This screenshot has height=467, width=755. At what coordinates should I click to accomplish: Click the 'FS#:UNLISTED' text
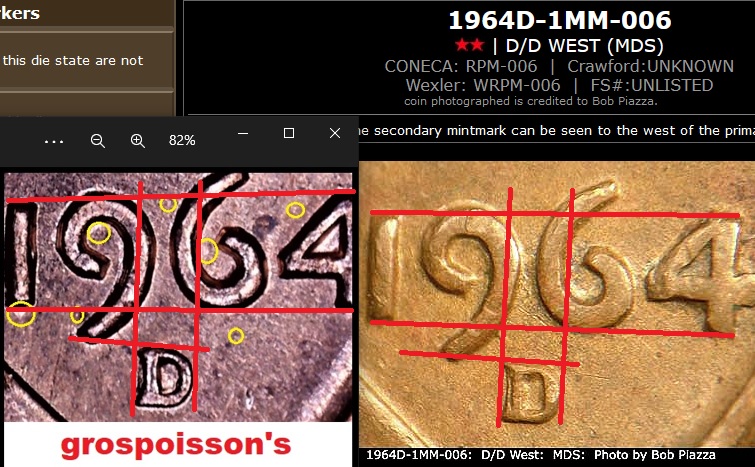click(652, 85)
